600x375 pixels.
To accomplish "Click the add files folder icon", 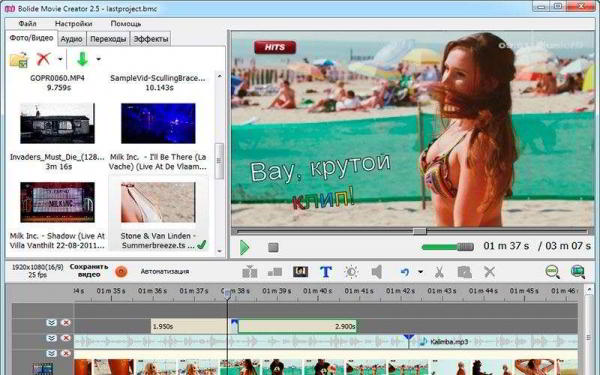I will 19,60.
